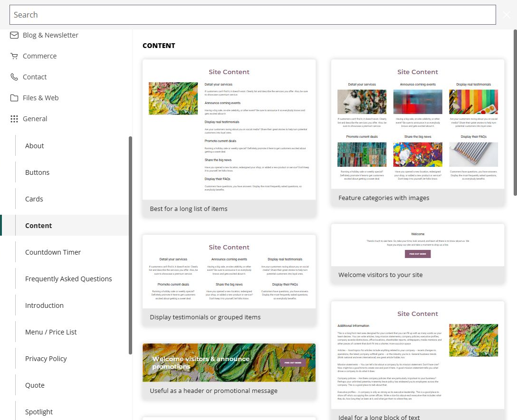Close the section picker with the X icon
Viewport: 517px width, 420px height.
pos(507,15)
